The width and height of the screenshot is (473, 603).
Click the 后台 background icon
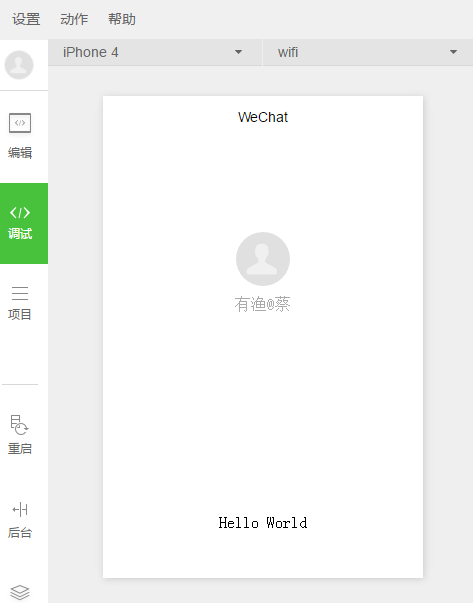pyautogui.click(x=20, y=510)
